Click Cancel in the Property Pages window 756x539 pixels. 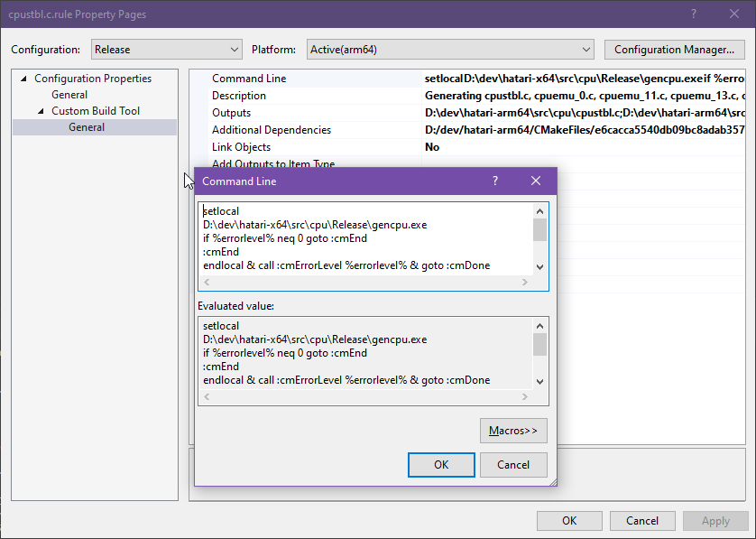tap(641, 521)
